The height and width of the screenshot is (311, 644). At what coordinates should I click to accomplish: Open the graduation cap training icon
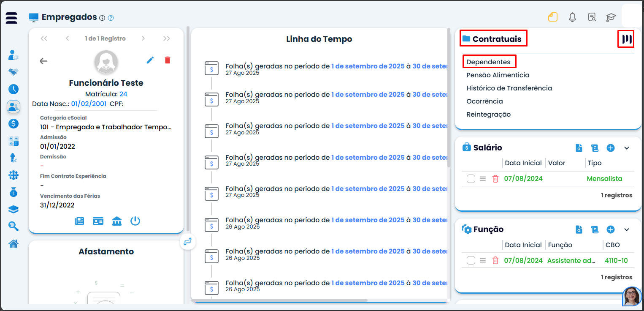(611, 17)
